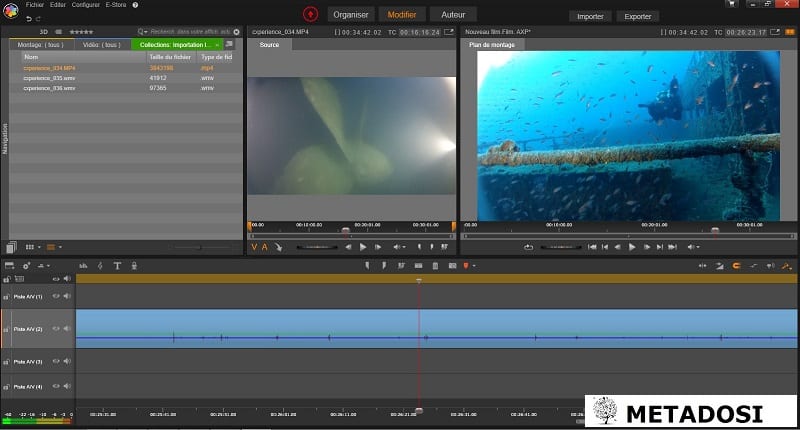Image resolution: width=800 pixels, height=430 pixels.
Task: Jump to start in timeline player
Action: [592, 247]
